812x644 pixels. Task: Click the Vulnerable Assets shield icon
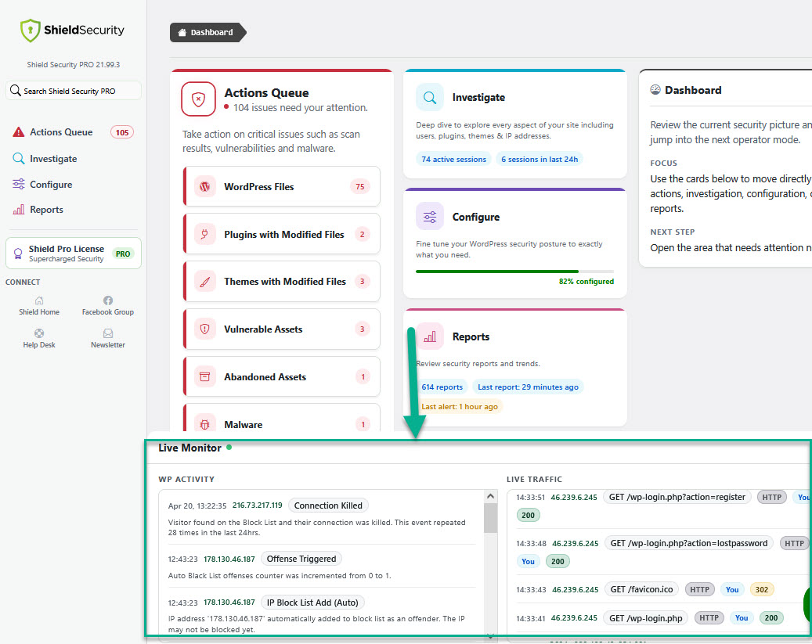(x=205, y=329)
